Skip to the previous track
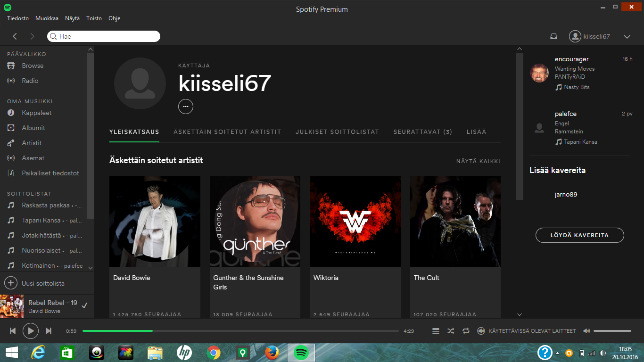 click(13, 331)
